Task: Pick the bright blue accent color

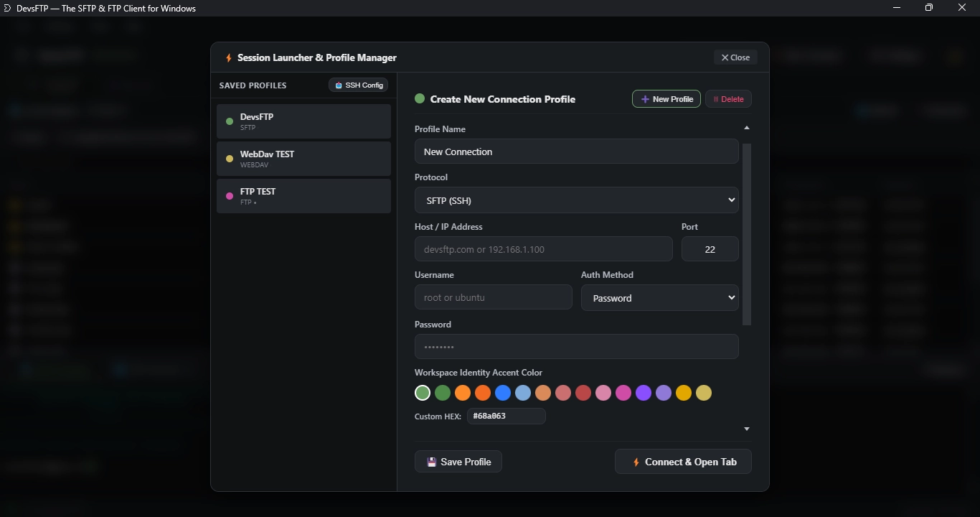Action: click(x=503, y=393)
